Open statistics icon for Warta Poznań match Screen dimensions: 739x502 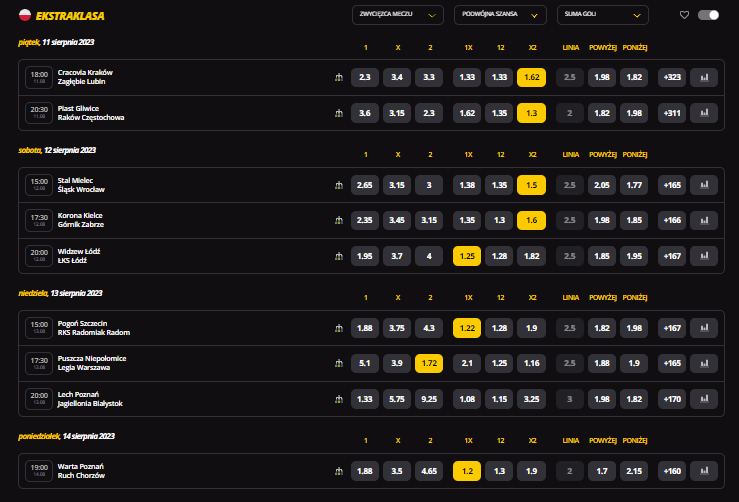coord(704,471)
